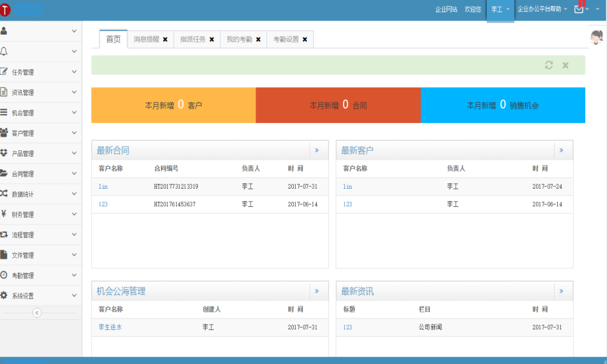Open more of 机会公海管理 panel
The image size is (607, 364).
[x=317, y=291]
